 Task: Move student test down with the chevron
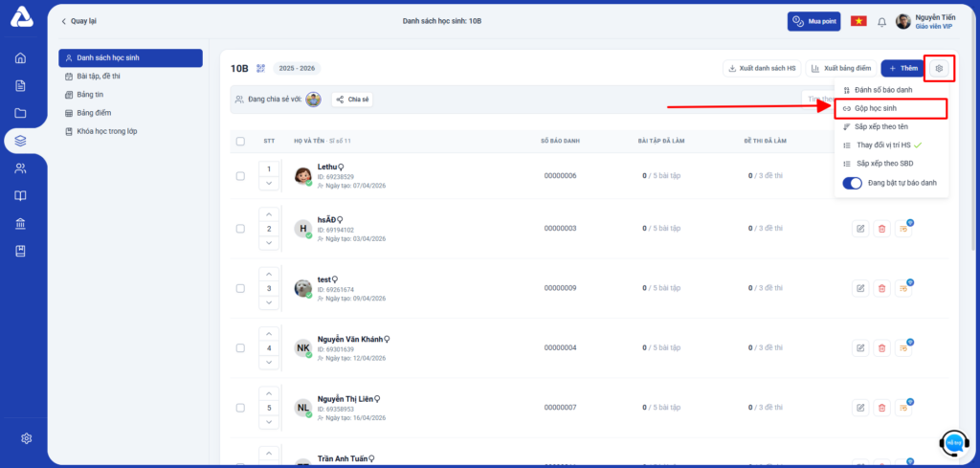269,303
